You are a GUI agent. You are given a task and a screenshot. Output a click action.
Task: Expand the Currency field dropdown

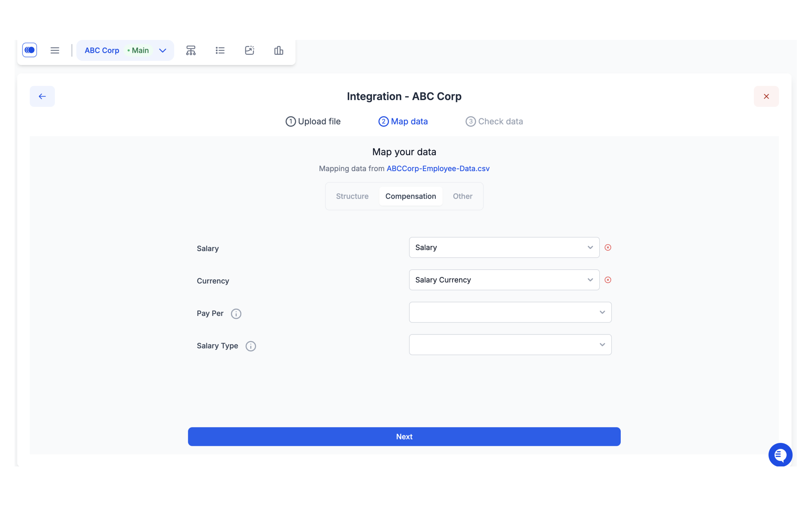click(x=590, y=280)
